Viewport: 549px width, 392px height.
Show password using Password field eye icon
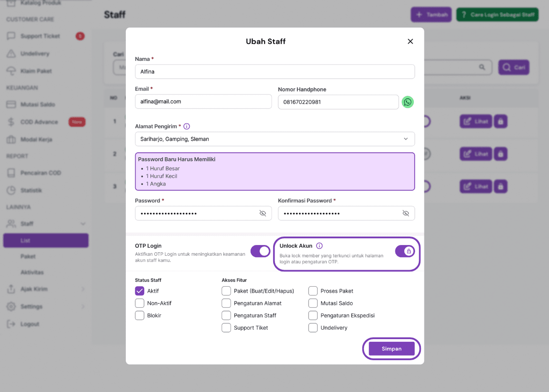[x=263, y=213]
